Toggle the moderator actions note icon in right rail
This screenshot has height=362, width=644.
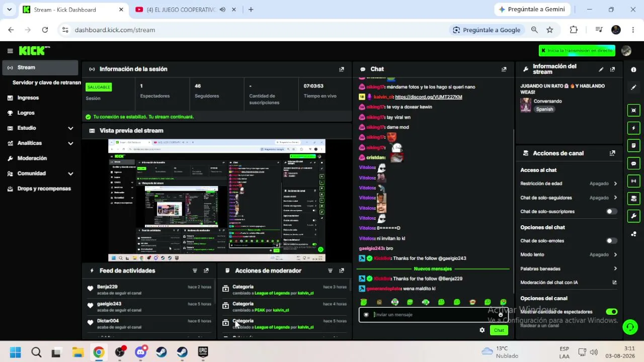pos(633,146)
